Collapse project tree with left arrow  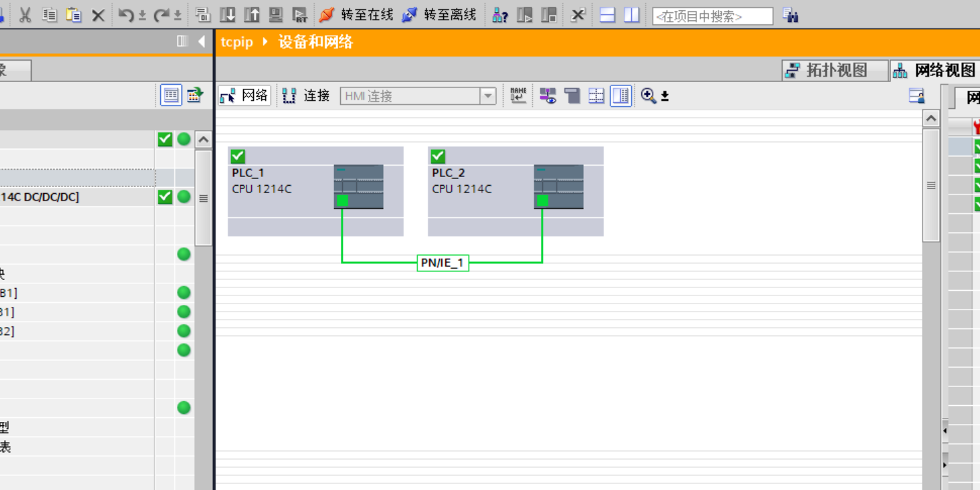pos(201,42)
